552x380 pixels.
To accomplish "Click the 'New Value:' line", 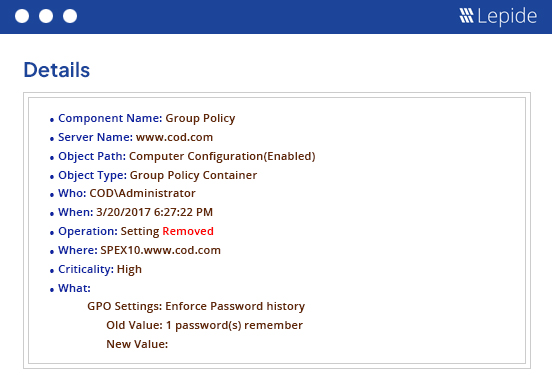I will click(137, 344).
